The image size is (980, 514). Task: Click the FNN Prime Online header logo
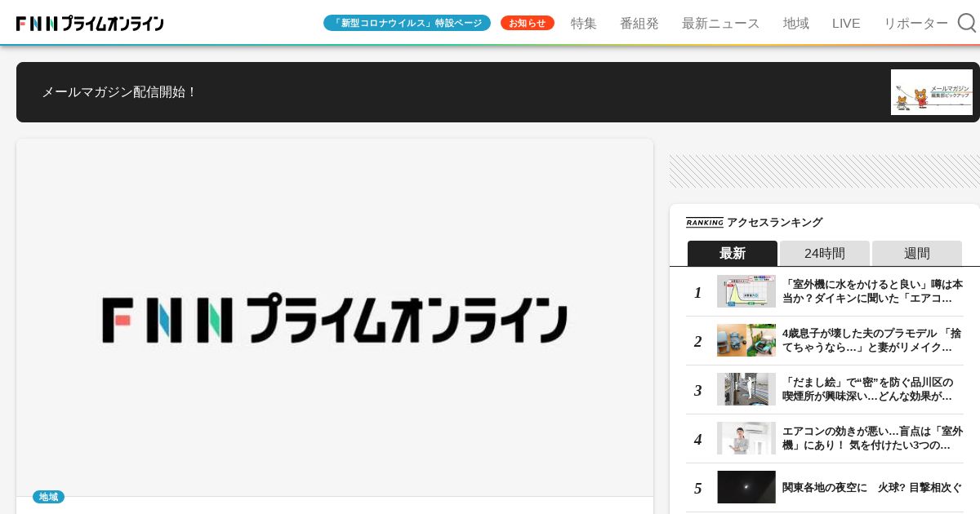[x=90, y=24]
